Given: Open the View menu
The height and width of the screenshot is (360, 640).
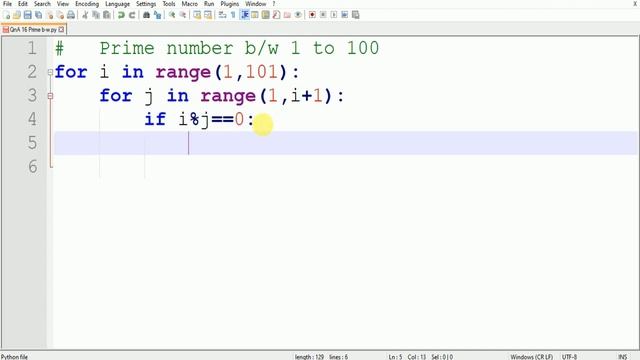Looking at the screenshot, I should click(x=62, y=4).
